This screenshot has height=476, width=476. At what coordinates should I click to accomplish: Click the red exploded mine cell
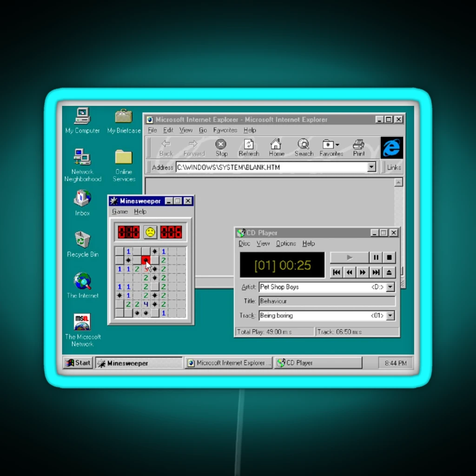click(x=145, y=260)
